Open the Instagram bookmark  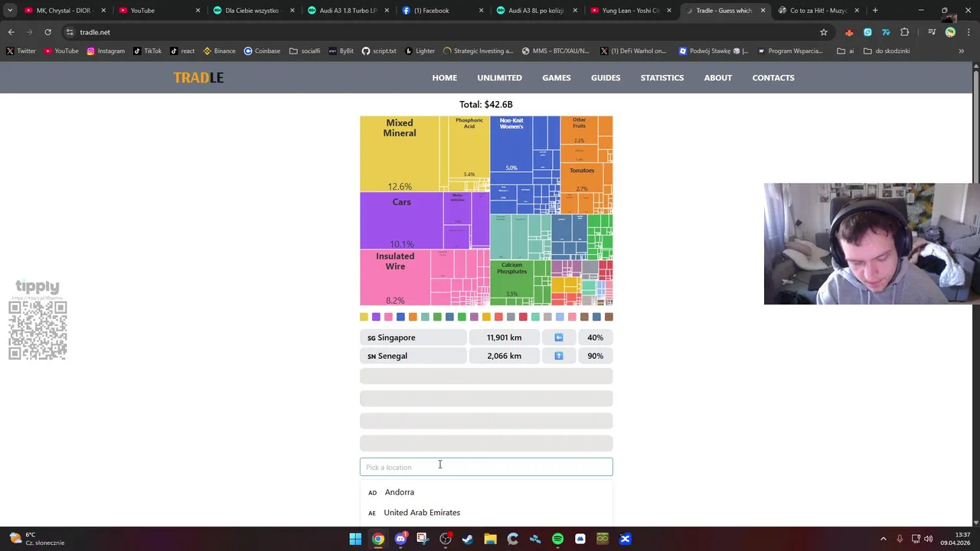106,51
